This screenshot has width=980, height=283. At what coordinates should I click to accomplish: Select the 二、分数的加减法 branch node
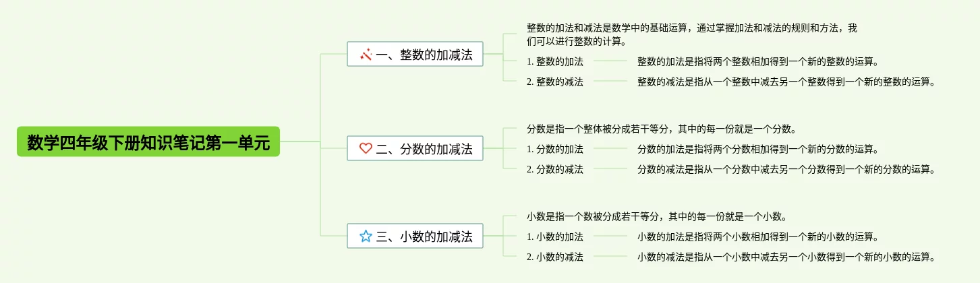pyautogui.click(x=415, y=148)
